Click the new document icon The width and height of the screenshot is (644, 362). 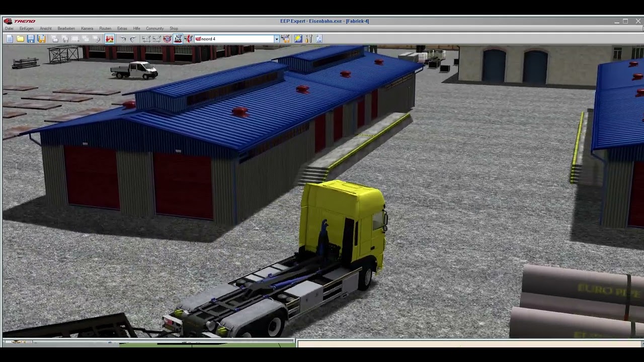(10, 39)
